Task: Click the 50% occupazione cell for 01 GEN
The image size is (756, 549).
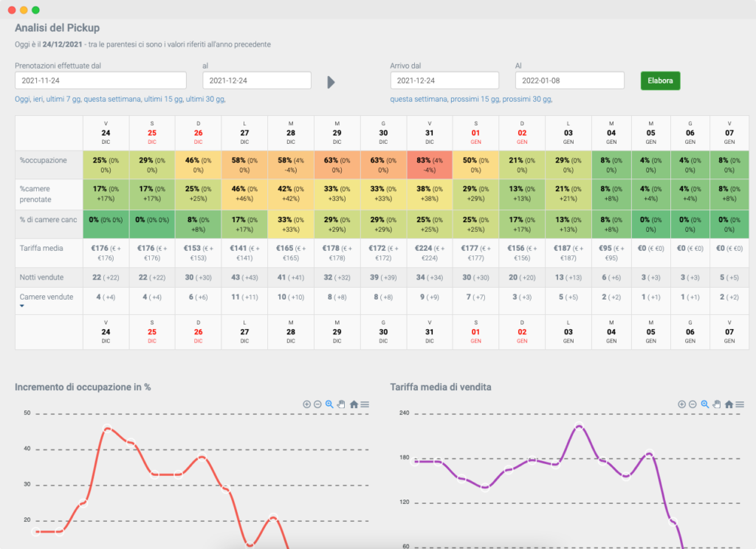Action: coord(476,165)
